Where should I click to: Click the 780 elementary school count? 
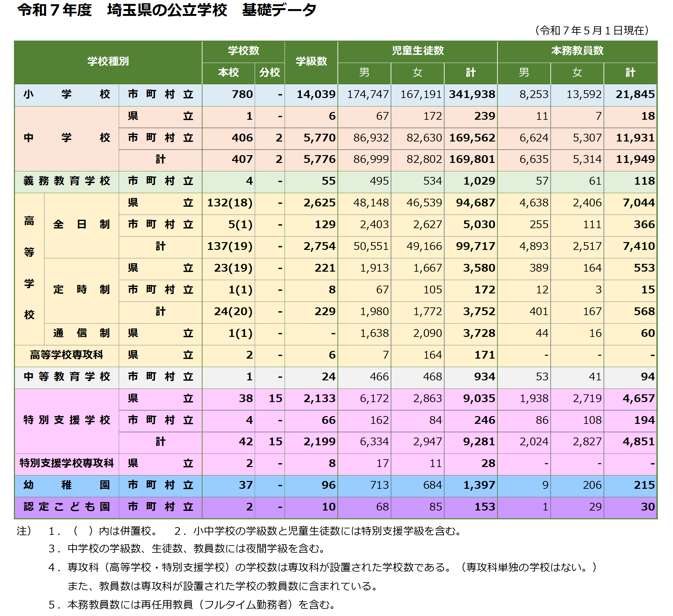(x=228, y=94)
